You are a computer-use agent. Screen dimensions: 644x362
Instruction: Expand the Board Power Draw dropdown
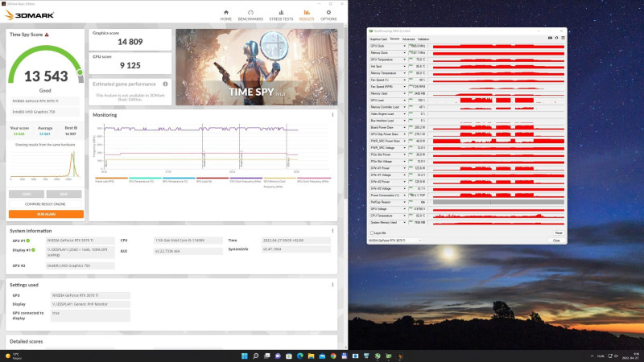pos(405,128)
